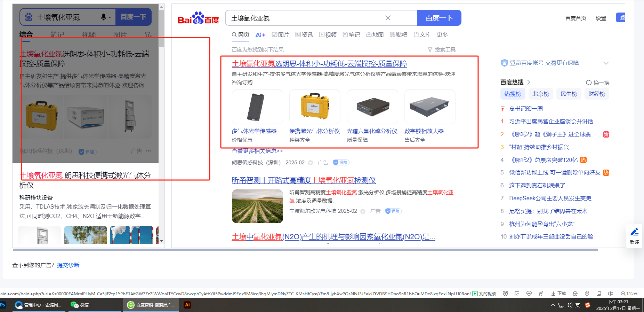The width and height of the screenshot is (644, 312).
Task: Select the 网页 tab
Action: pyautogui.click(x=241, y=35)
